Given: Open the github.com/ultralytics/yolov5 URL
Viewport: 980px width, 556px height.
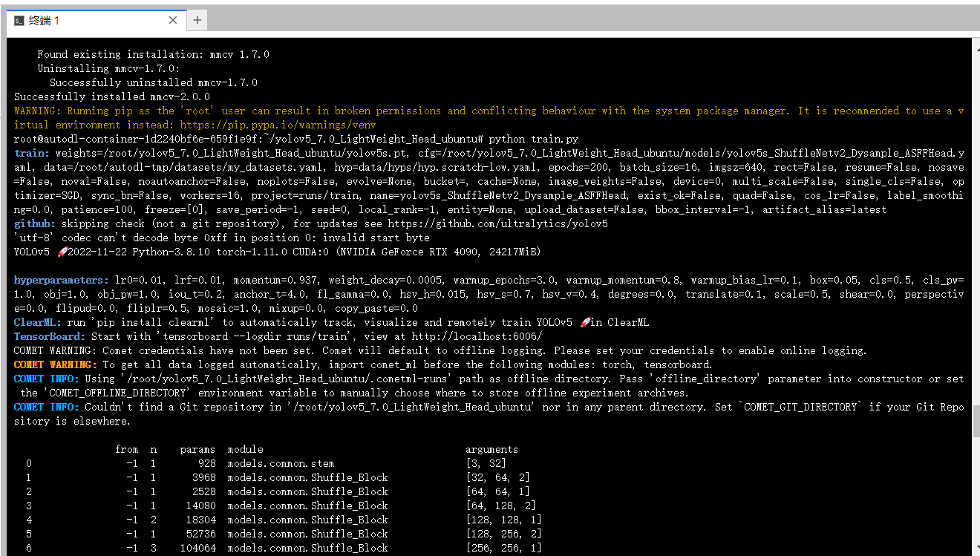Looking at the screenshot, I should pyautogui.click(x=497, y=223).
